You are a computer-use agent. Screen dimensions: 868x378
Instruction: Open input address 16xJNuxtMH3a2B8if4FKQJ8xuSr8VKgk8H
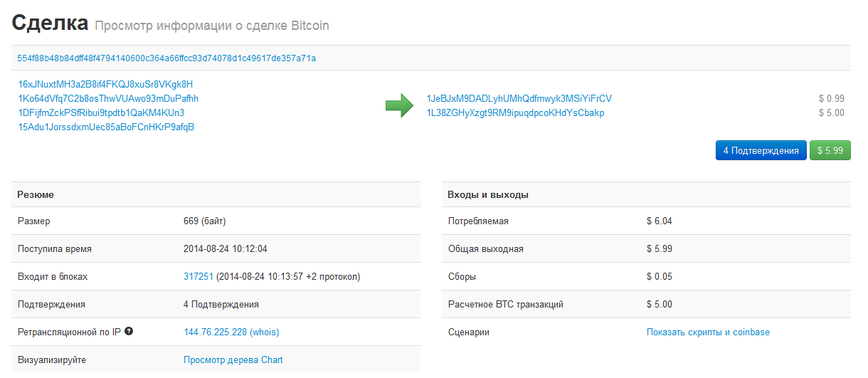[x=105, y=84]
